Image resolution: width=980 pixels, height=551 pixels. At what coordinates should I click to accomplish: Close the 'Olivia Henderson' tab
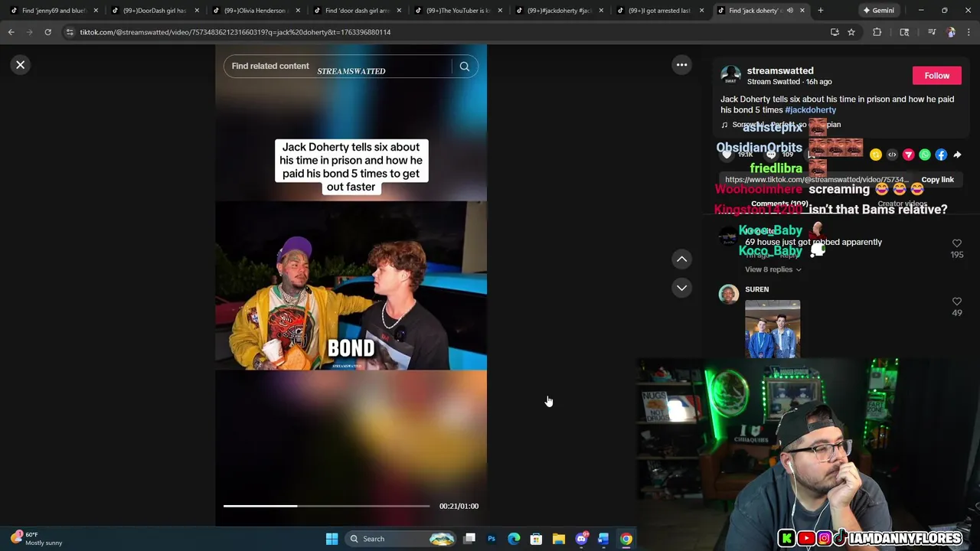[298, 11]
